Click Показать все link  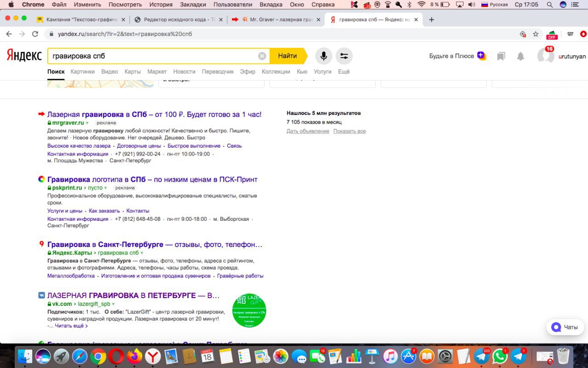pyautogui.click(x=350, y=131)
